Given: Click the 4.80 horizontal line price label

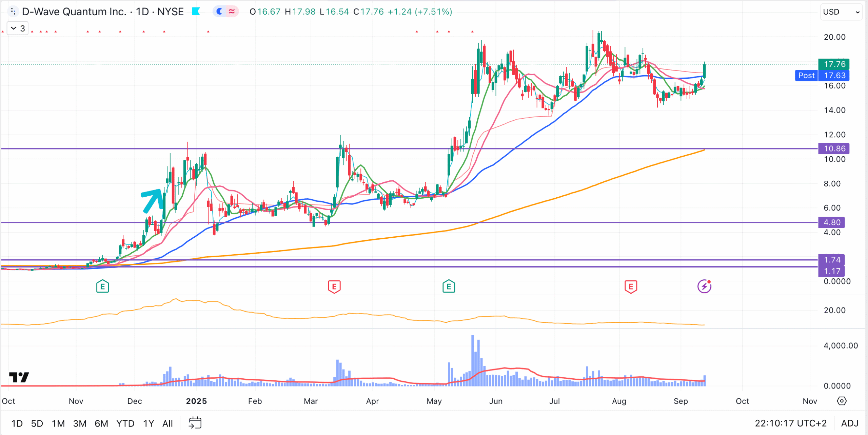Looking at the screenshot, I should click(x=832, y=222).
